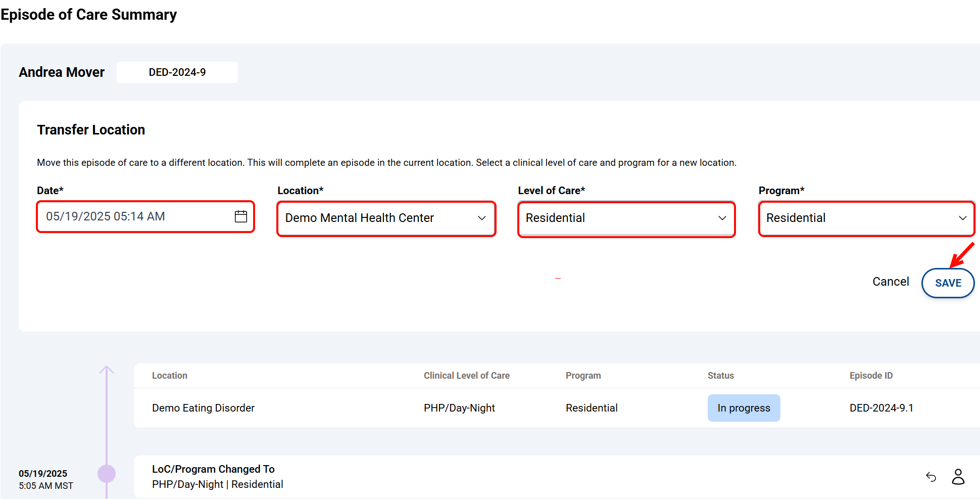Screen dimensions: 980x499
Task: Click the person icon on LoC change entry
Action: pos(958,477)
